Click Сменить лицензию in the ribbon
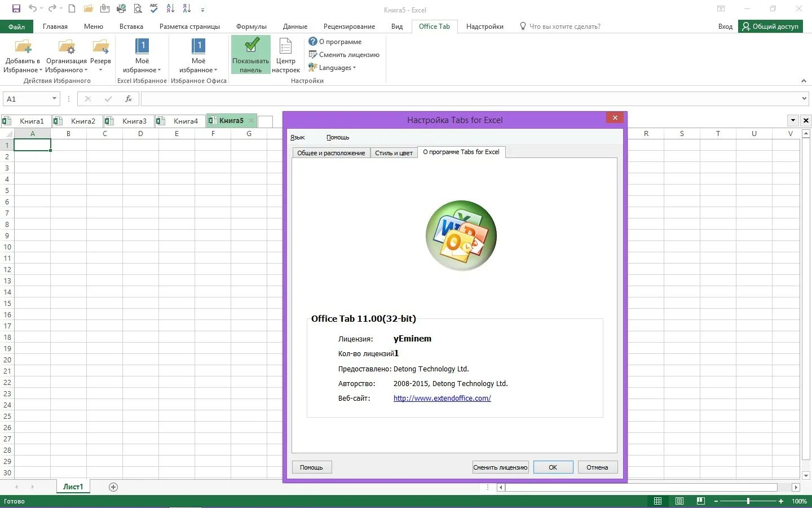The image size is (812, 508). pyautogui.click(x=344, y=55)
